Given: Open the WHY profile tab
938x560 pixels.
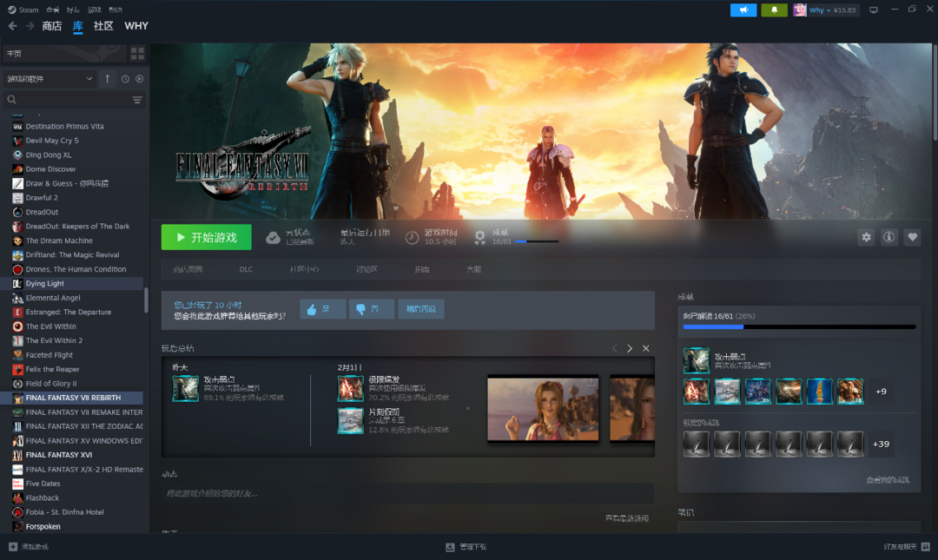Looking at the screenshot, I should 136,26.
